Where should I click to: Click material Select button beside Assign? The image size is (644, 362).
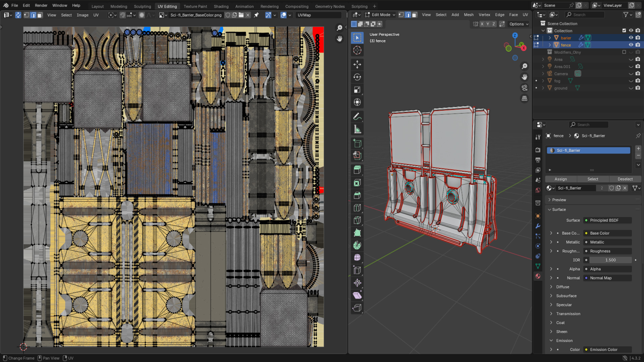tap(593, 179)
